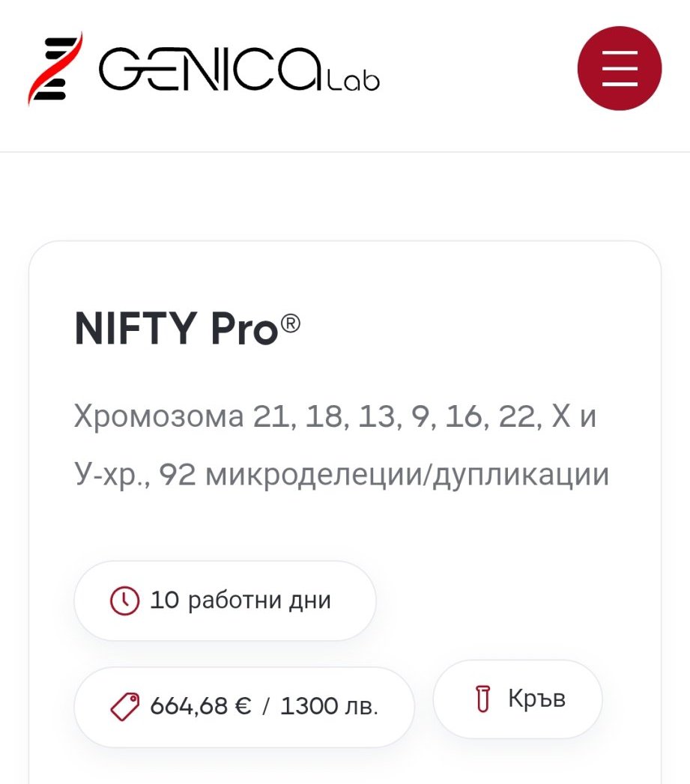Click the registered trademark symbol after Pro
This screenshot has width=690, height=784.
pyautogui.click(x=290, y=323)
